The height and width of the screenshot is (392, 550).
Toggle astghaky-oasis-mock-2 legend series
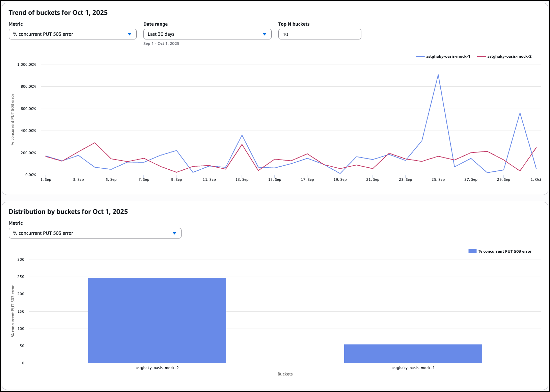tap(509, 56)
